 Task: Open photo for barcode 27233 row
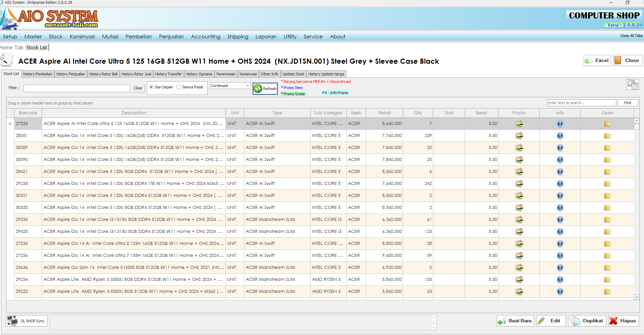coord(519,124)
